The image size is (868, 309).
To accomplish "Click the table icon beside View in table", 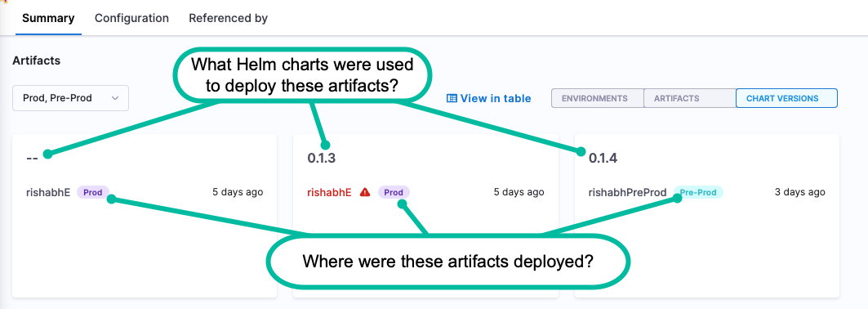I will pyautogui.click(x=452, y=99).
